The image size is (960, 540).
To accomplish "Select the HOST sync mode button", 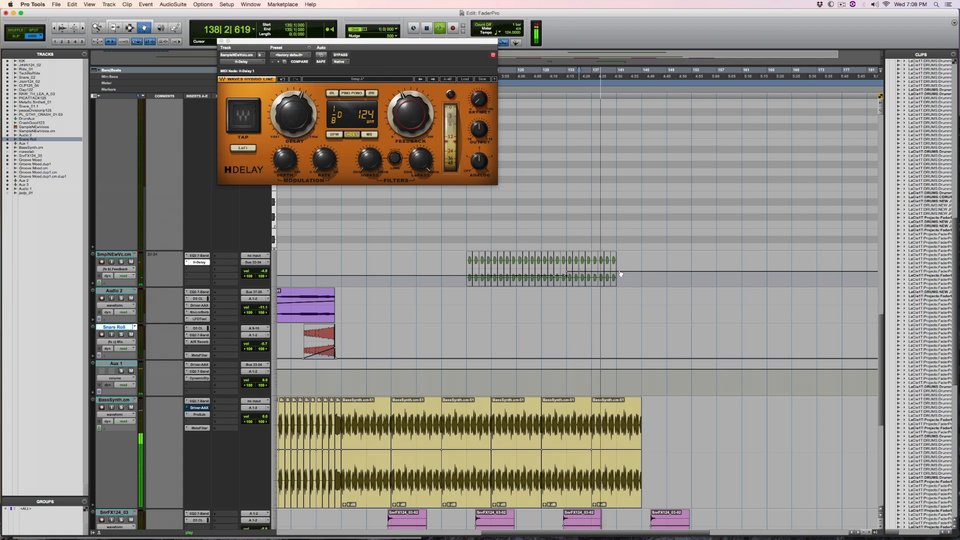I will pyautogui.click(x=352, y=134).
